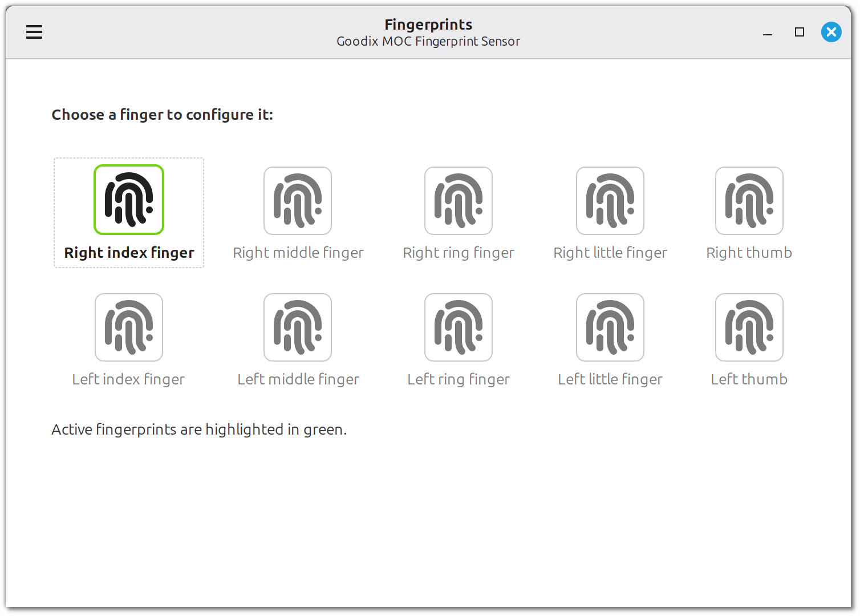The image size is (860, 616).
Task: Select the Left ring finger fingerprint icon
Action: tap(459, 327)
